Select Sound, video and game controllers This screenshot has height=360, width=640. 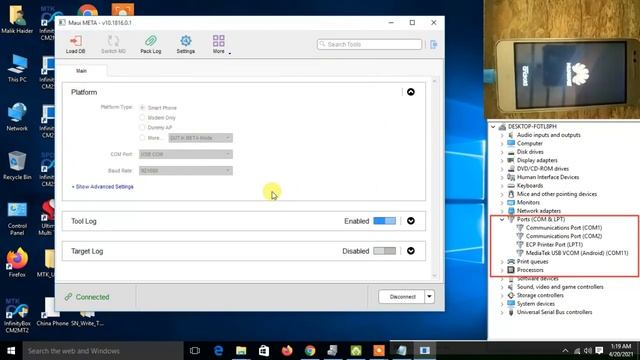coord(560,287)
